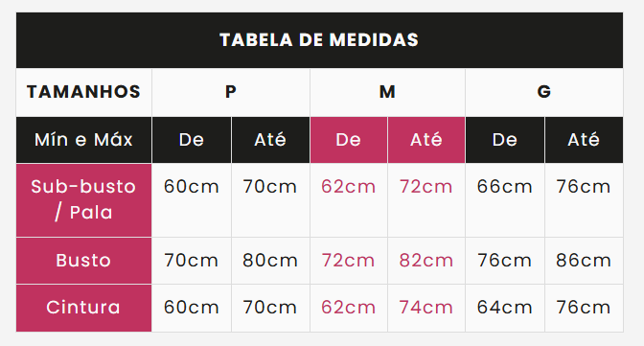Click the highlighted pink De header under M
The width and height of the screenshot is (644, 346).
point(348,140)
